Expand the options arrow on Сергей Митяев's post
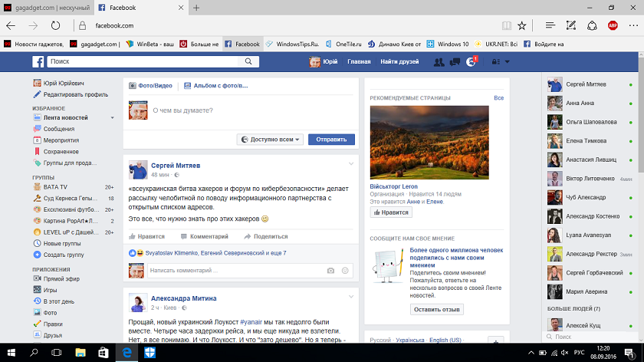Viewport: 644px width, 362px height. pos(351,164)
